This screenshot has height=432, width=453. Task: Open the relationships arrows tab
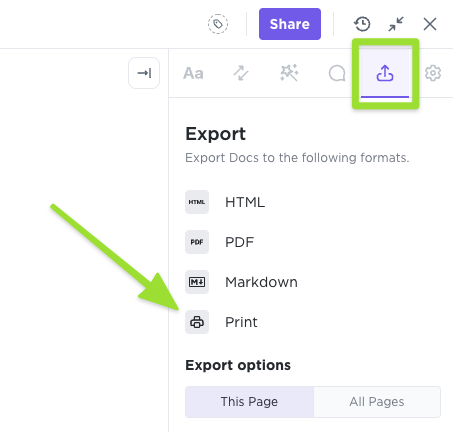coord(241,73)
